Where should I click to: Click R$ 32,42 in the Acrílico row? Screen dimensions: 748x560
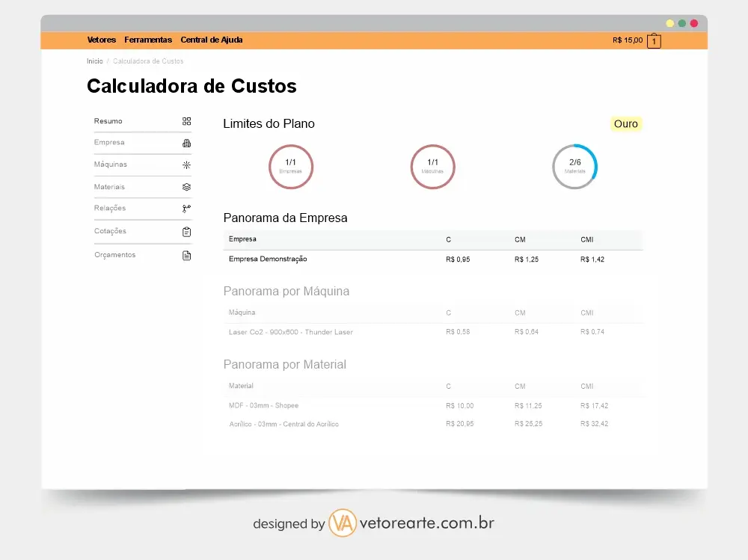coord(595,424)
